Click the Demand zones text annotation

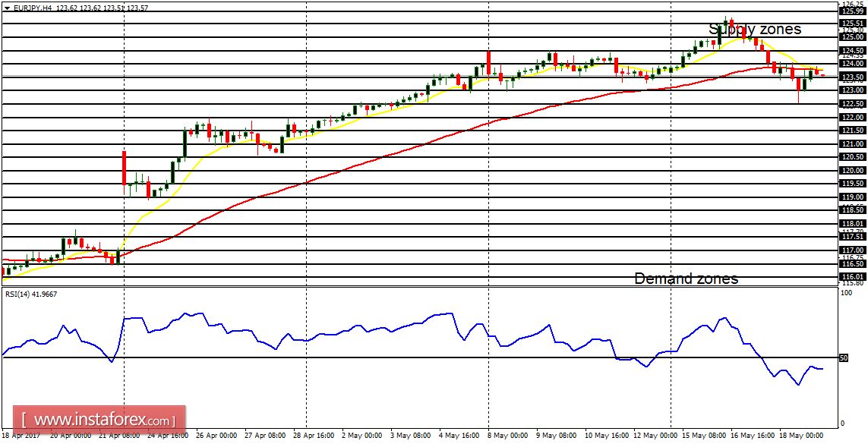686,279
